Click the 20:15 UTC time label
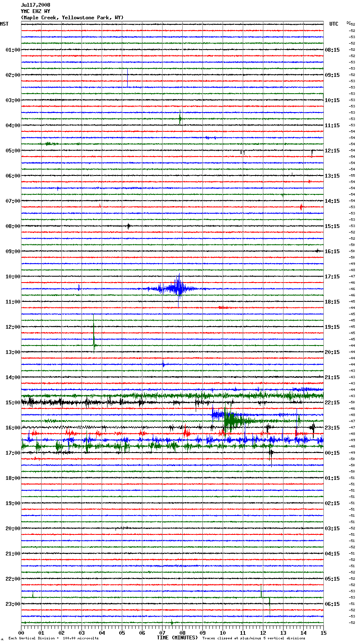Screen dimensions: 357x644 click(x=332, y=352)
